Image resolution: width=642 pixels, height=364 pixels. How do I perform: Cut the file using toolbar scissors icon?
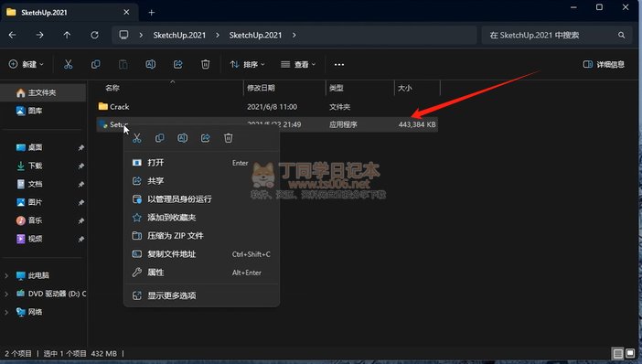coord(68,64)
